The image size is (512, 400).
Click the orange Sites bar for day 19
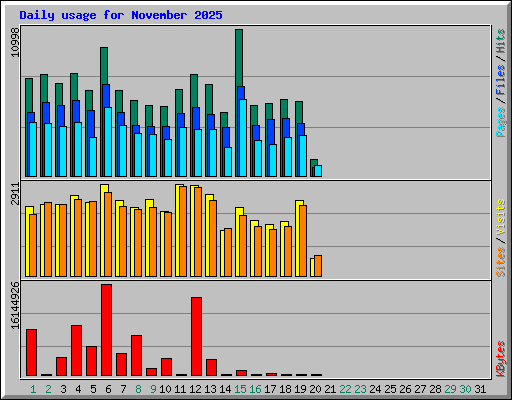coord(303,241)
